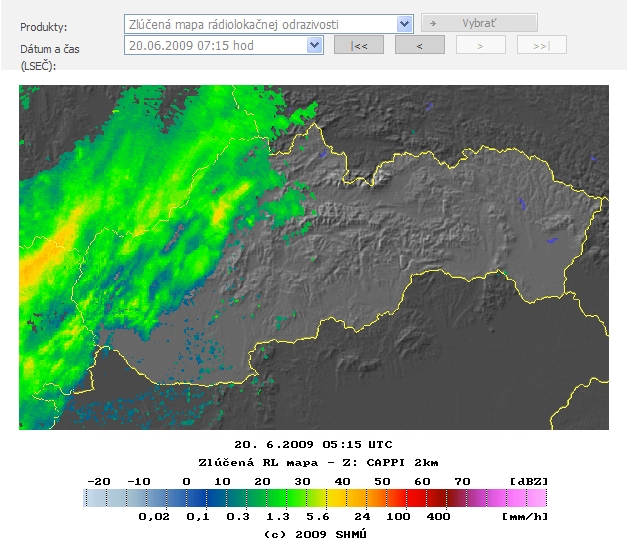Click the '20.06.2009 07:15 hod' date field
This screenshot has height=547, width=644.
[215, 45]
